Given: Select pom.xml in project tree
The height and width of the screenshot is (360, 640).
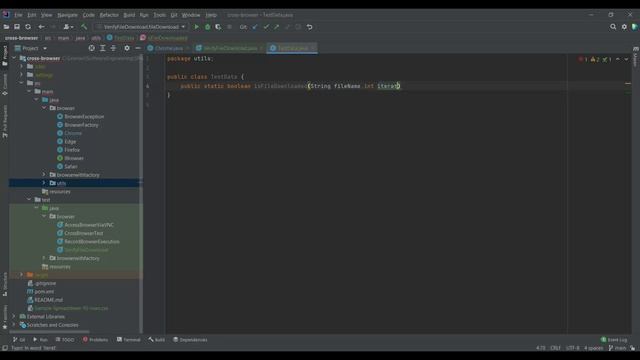Looking at the screenshot, I should click(44, 291).
